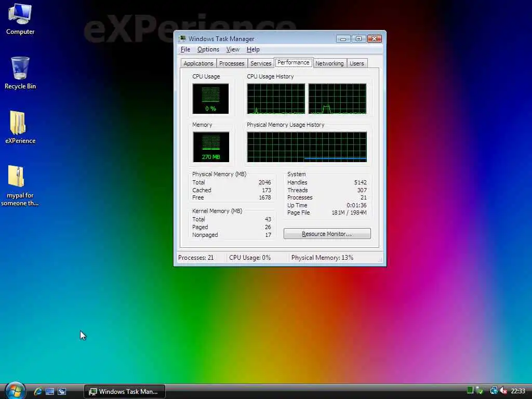Click the right CPU Usage History graph
532x399 pixels.
click(337, 99)
